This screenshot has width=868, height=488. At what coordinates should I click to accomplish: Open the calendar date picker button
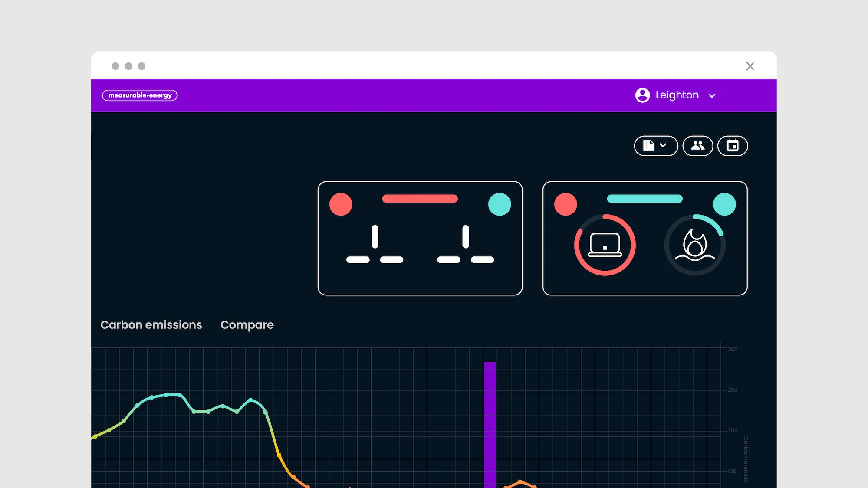point(733,146)
